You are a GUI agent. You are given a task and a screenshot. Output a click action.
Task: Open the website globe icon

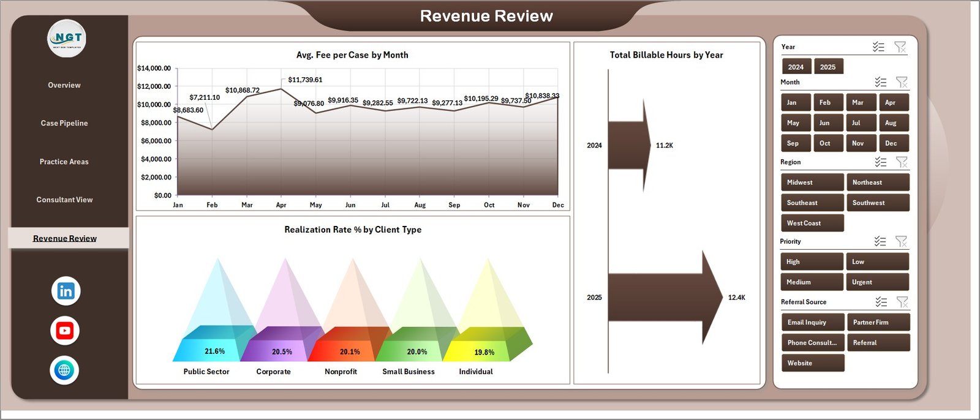(64, 370)
